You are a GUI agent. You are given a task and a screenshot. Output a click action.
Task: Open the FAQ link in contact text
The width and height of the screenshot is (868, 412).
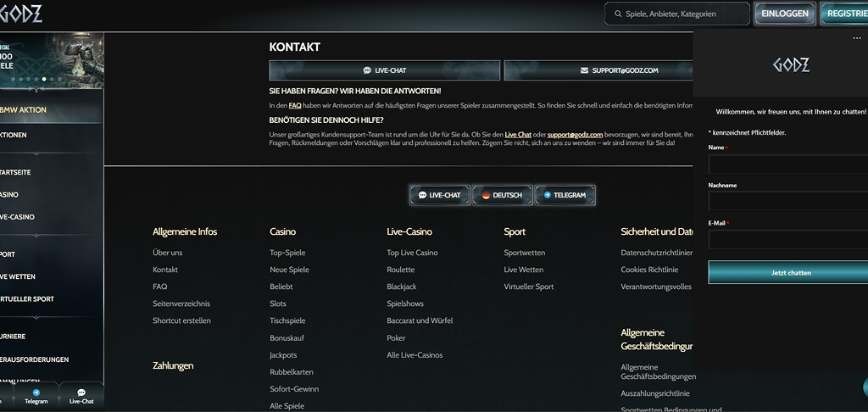(x=295, y=105)
